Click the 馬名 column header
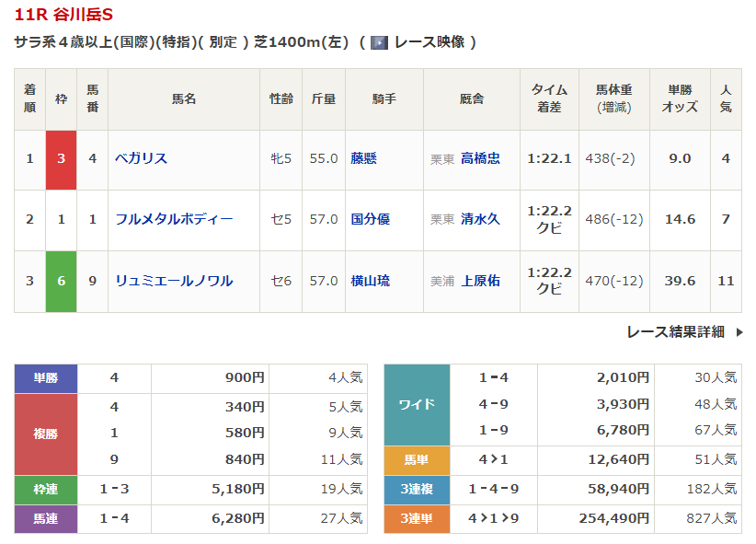 pos(184,98)
